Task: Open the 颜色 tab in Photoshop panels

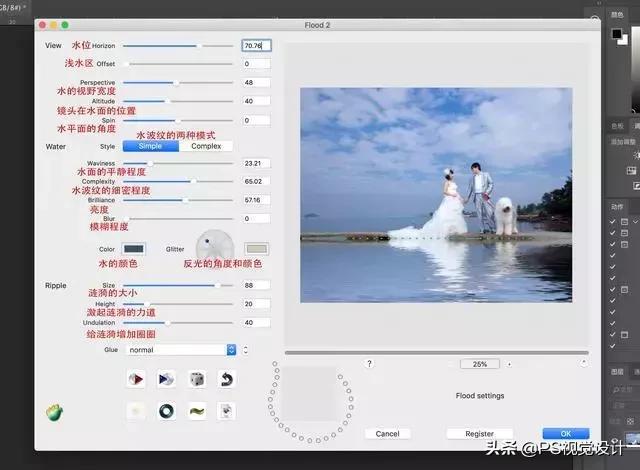Action: 617,15
